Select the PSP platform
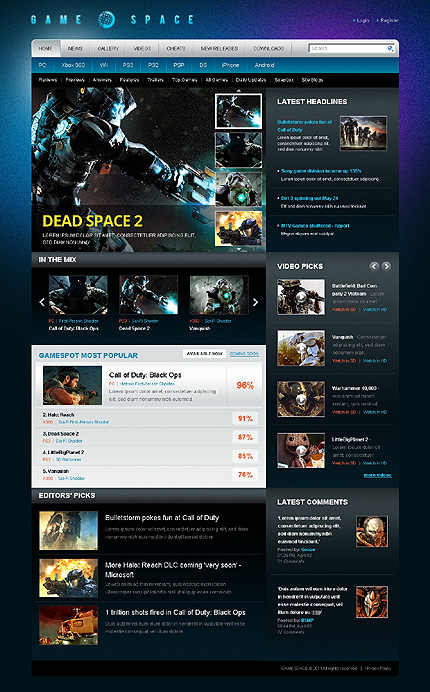This screenshot has width=430, height=692. (179, 65)
